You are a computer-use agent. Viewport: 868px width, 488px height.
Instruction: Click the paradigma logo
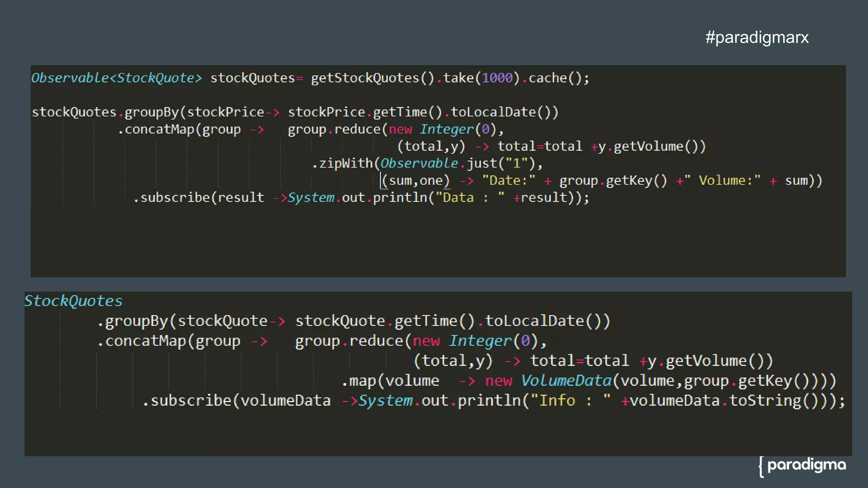click(x=805, y=465)
